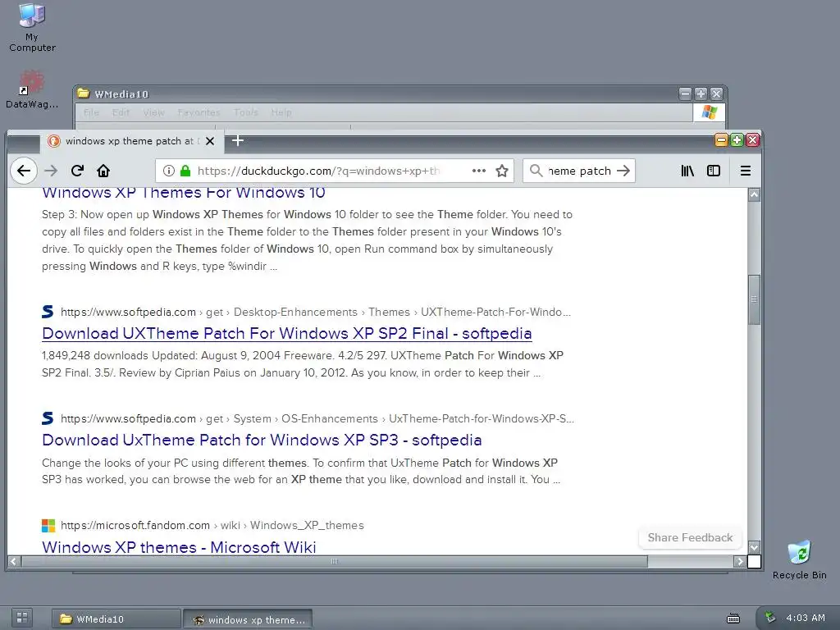840x630 pixels.
Task: Click Microsoft favicon beside fandom result
Action: point(48,526)
